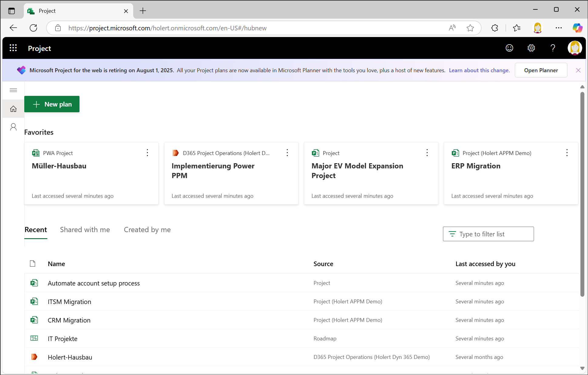Open the app launcher waffle icon
The height and width of the screenshot is (375, 588).
[x=13, y=48]
